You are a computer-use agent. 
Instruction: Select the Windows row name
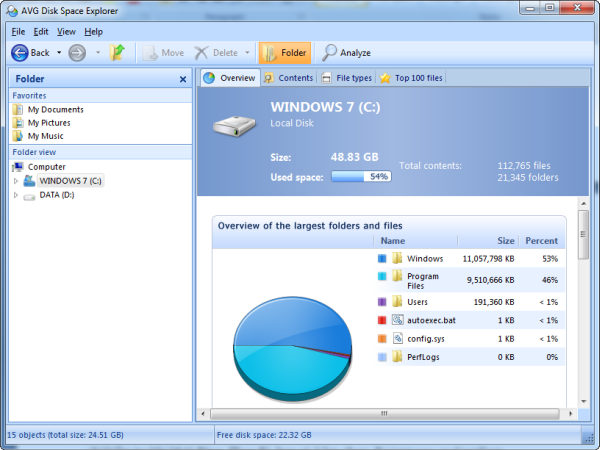pyautogui.click(x=425, y=259)
